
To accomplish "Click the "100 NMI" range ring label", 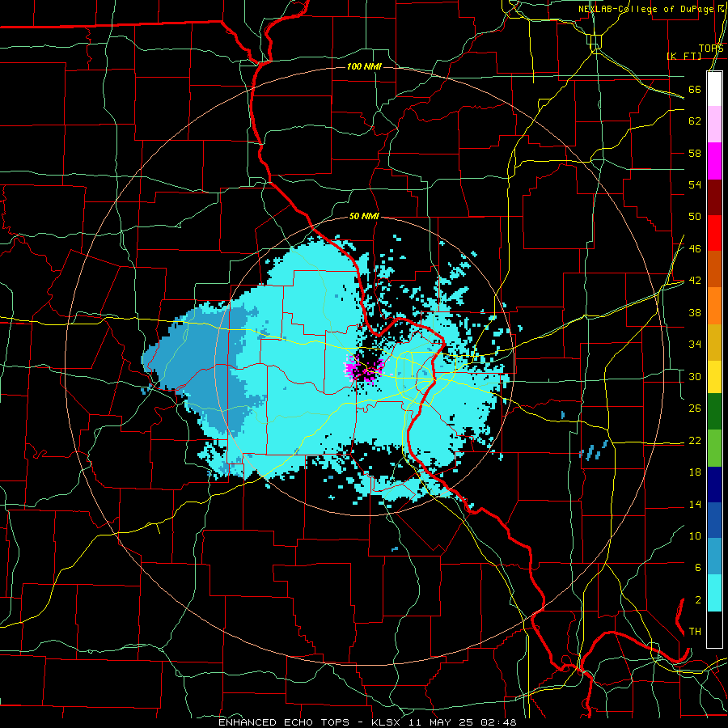I will coord(365,67).
